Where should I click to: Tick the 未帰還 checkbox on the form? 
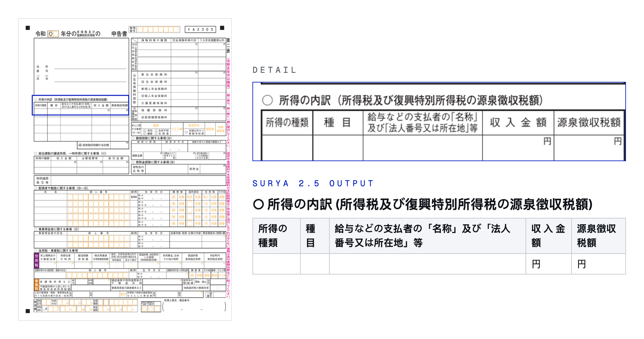[156, 134]
